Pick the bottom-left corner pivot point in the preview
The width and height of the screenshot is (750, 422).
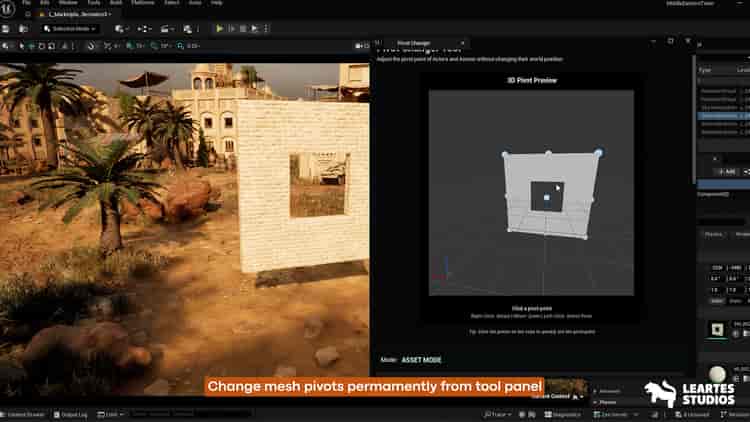[x=509, y=230]
